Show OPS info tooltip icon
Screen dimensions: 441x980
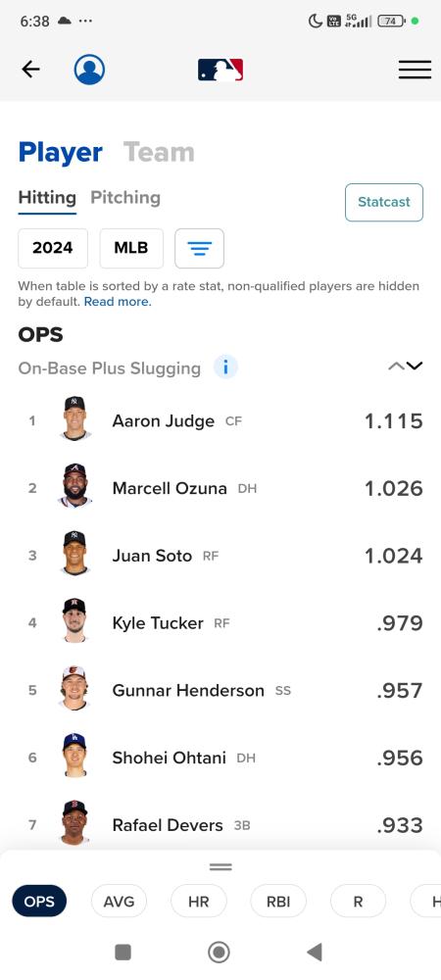[x=225, y=367]
